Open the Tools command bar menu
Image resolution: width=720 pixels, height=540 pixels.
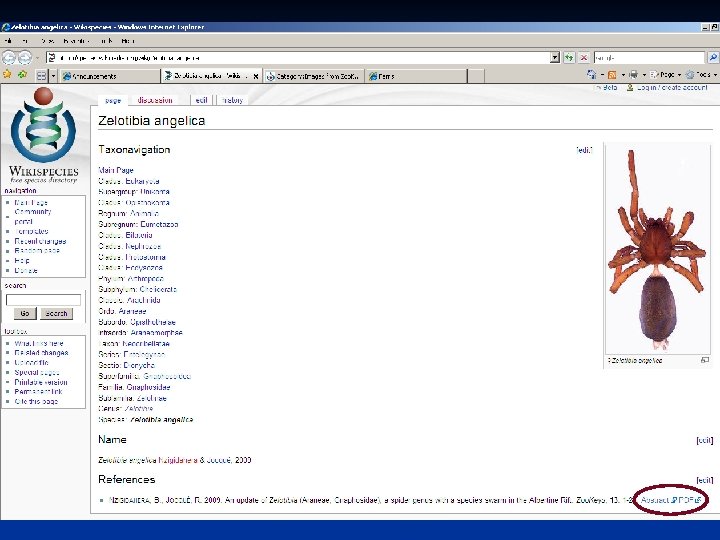(701, 74)
